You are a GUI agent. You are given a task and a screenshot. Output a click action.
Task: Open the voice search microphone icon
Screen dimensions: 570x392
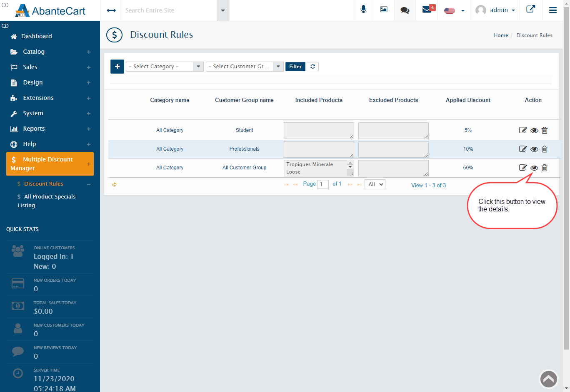pos(363,10)
